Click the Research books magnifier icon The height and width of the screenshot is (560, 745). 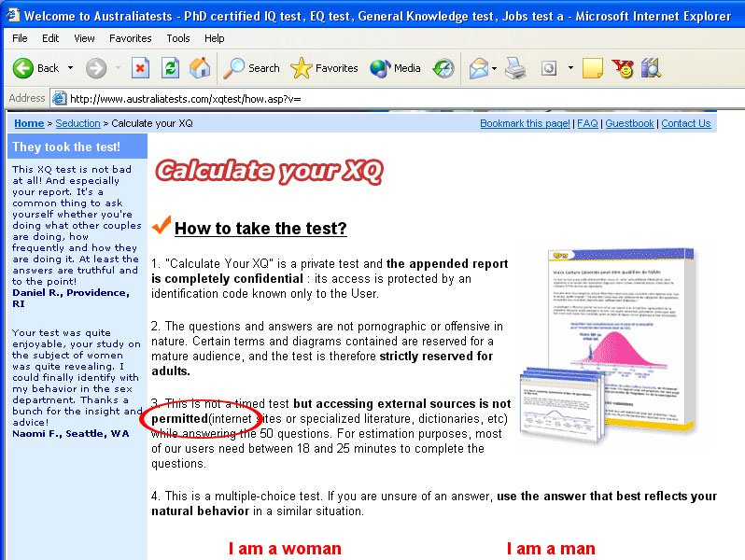coord(651,68)
